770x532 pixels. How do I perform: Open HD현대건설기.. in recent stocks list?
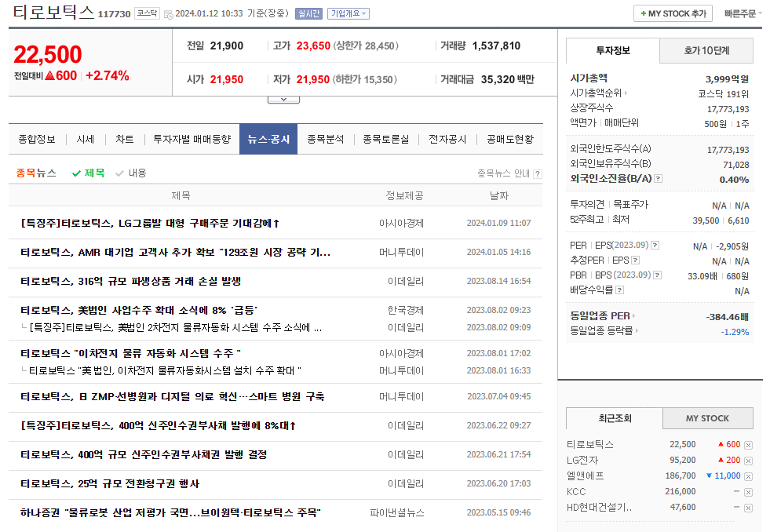click(599, 507)
